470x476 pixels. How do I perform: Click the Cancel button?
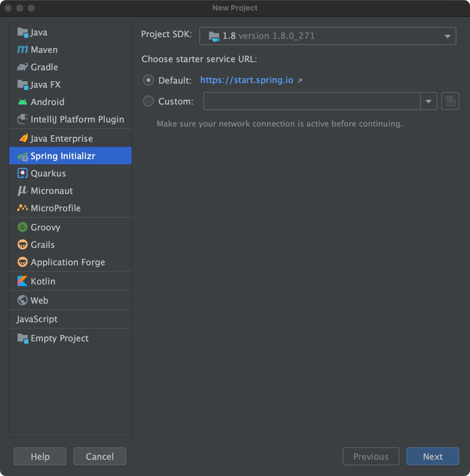(x=100, y=456)
